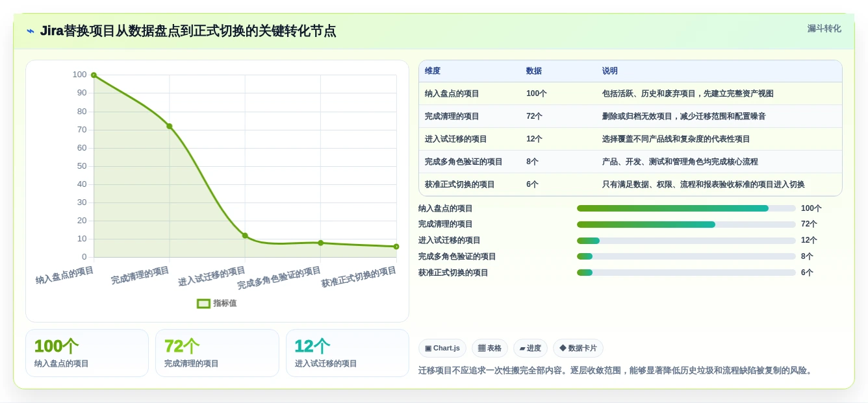Screen dimensions: 868x403
Task: Select the chart point for 完成多角色验证的项目
Action: (320, 243)
